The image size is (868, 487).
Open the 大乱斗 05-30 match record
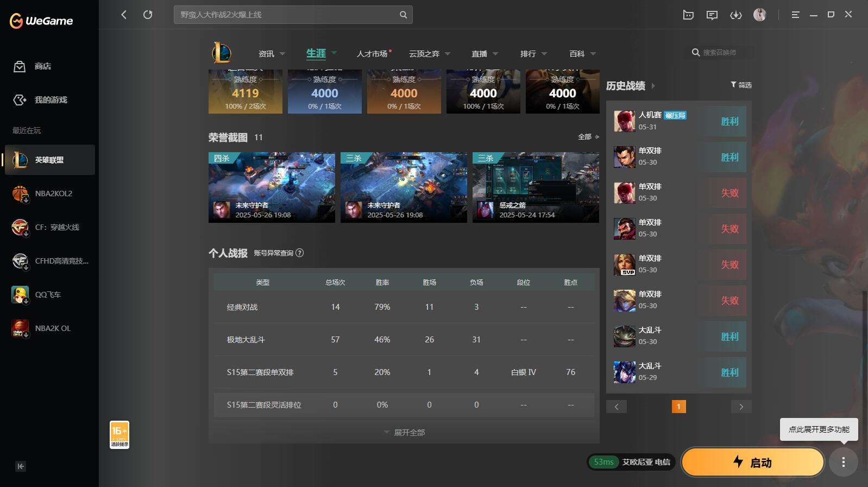tap(679, 336)
